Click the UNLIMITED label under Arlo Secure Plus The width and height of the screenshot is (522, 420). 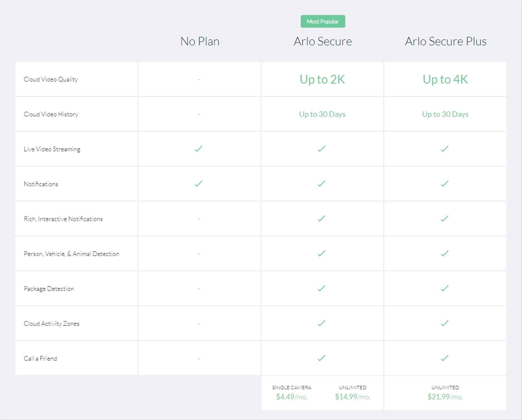[x=445, y=387]
